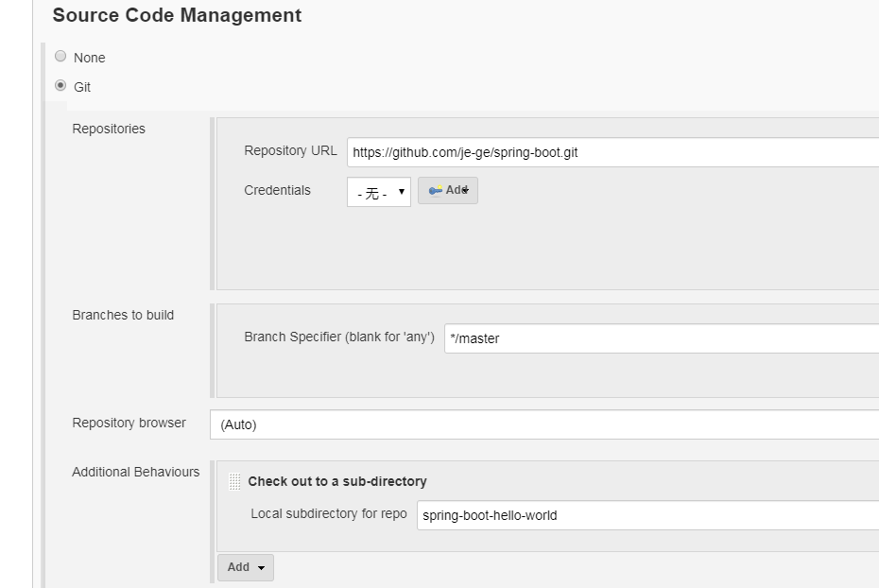
Task: Click the drag handle beside Check out to sub-directory
Action: (234, 482)
